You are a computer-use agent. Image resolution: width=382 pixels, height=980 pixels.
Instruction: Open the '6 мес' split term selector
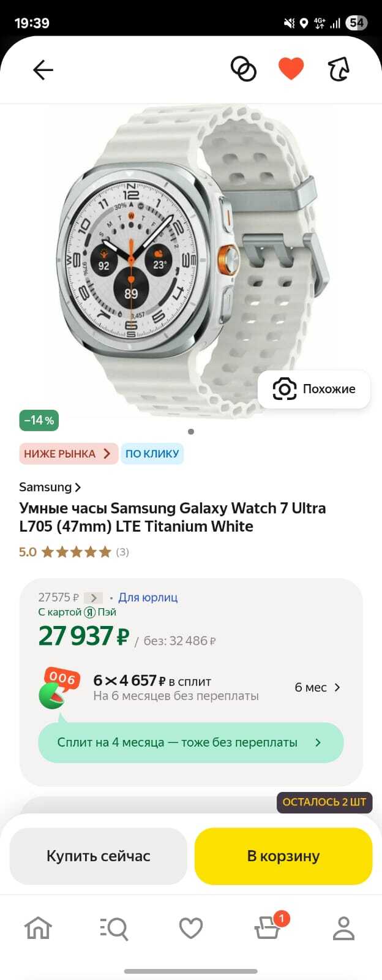317,687
